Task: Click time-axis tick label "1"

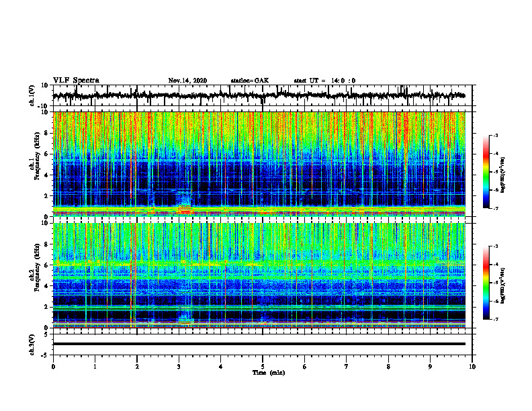Action: point(95,367)
